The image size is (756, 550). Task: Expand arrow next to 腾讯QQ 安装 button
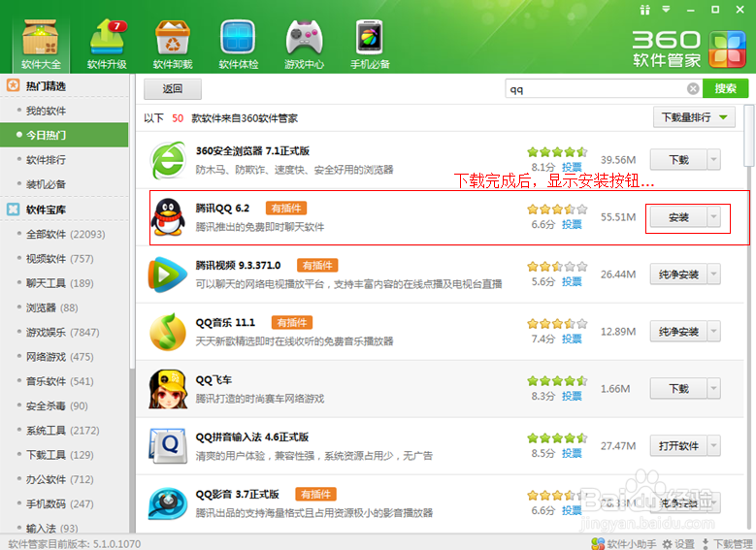(x=713, y=217)
